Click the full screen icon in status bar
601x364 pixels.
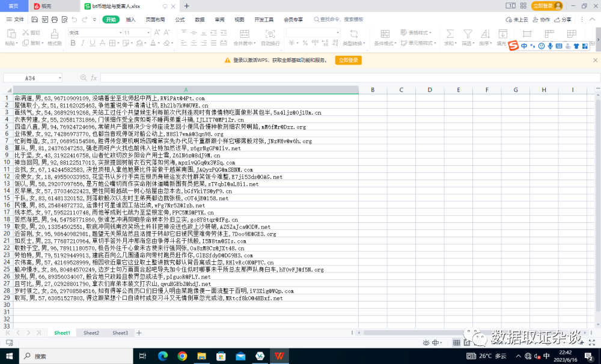click(592, 342)
